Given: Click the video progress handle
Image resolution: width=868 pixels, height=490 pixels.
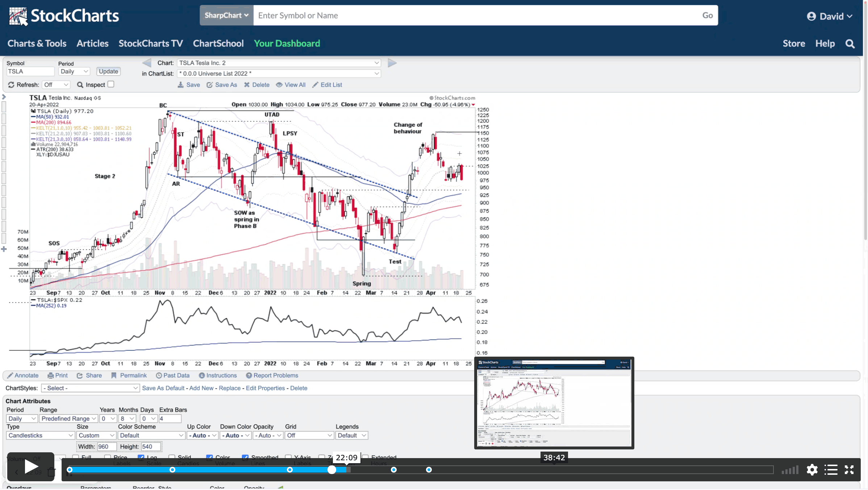Looking at the screenshot, I should click(332, 470).
